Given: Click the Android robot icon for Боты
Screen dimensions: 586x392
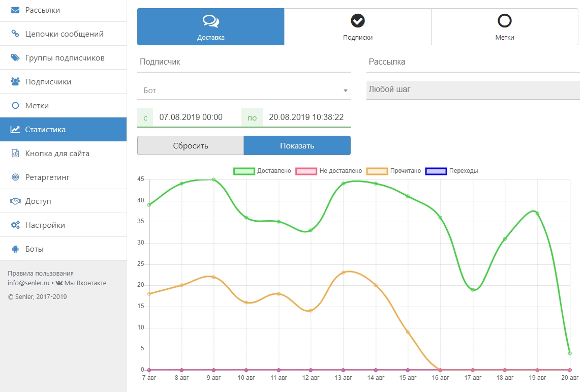Looking at the screenshot, I should (15, 249).
